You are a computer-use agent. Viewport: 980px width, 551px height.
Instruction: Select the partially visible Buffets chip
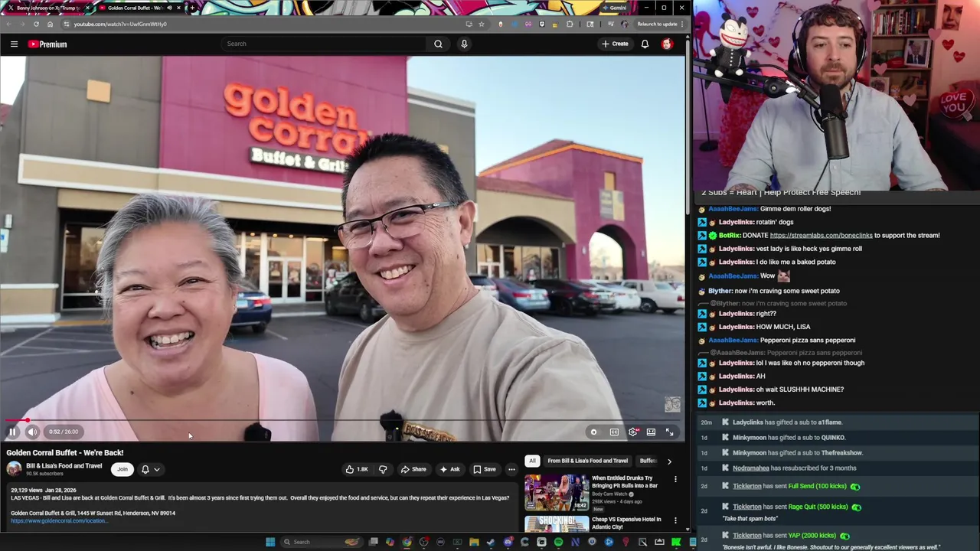[x=648, y=461]
